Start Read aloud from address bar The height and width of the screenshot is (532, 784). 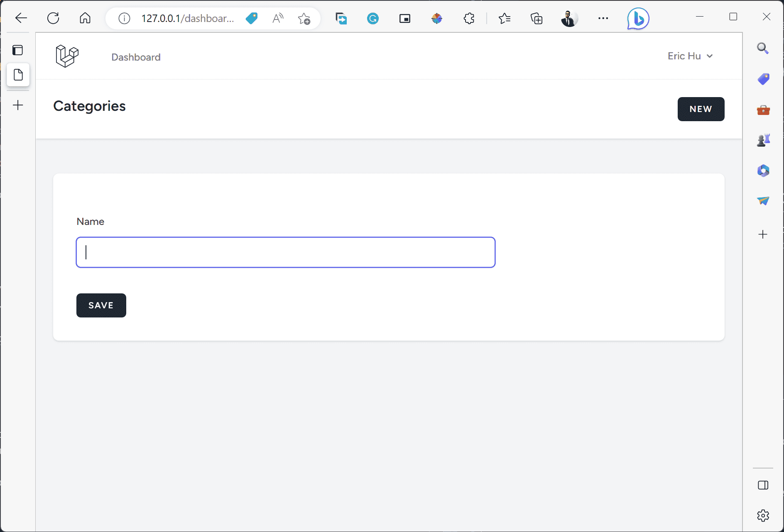(278, 18)
